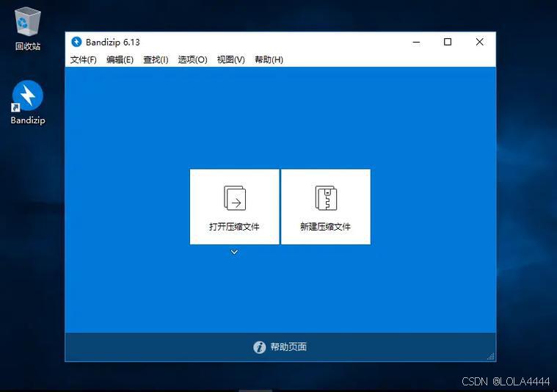
Task: Select the Bandizip desktop shortcut
Action: [28, 103]
